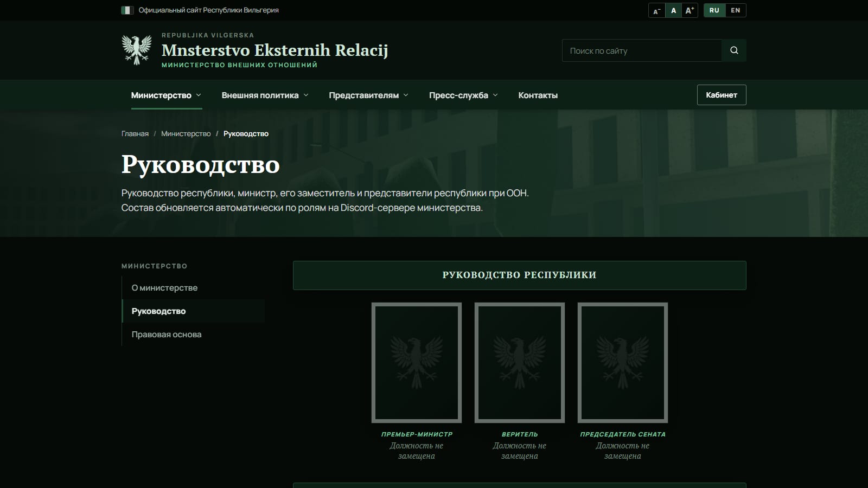
Task: Expand the Представителям menu chevron
Action: tap(406, 95)
